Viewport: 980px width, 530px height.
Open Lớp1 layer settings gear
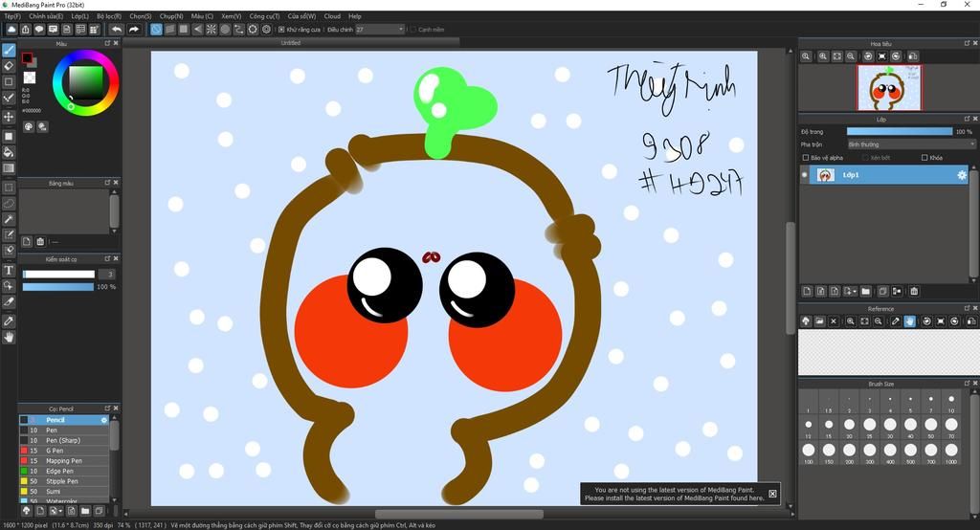coord(962,176)
